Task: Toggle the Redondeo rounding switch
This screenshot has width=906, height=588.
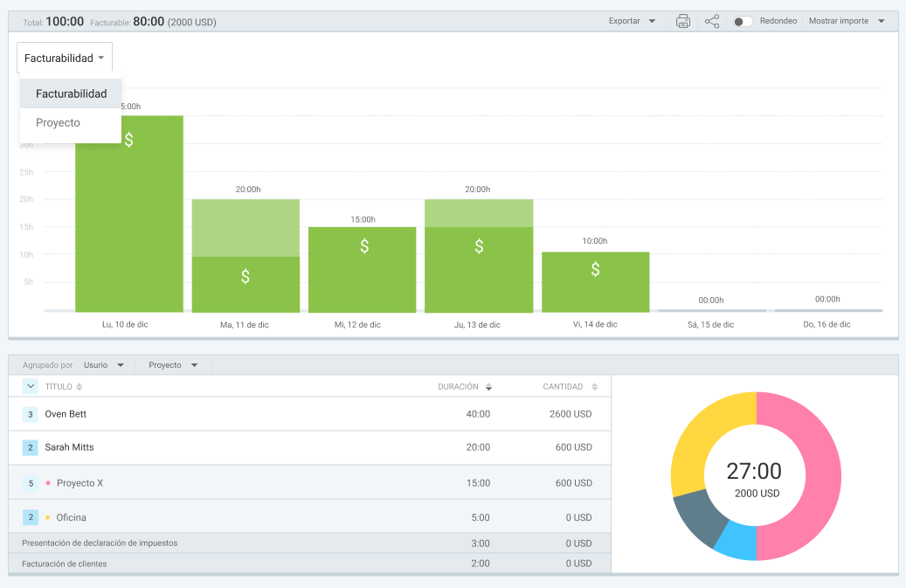Action: tap(743, 21)
